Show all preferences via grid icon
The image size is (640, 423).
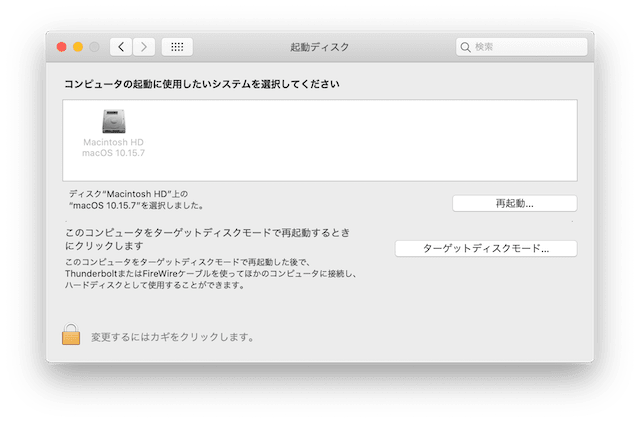177,47
